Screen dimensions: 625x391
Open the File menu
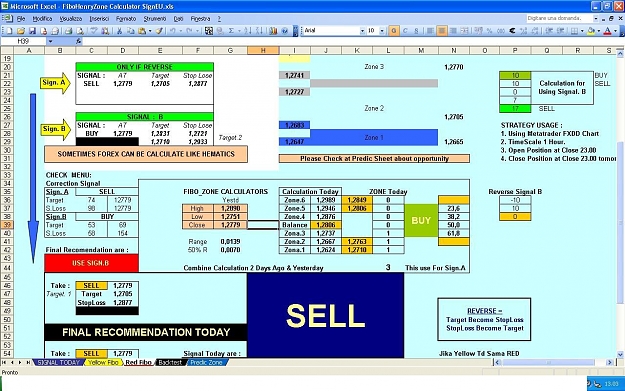21,19
